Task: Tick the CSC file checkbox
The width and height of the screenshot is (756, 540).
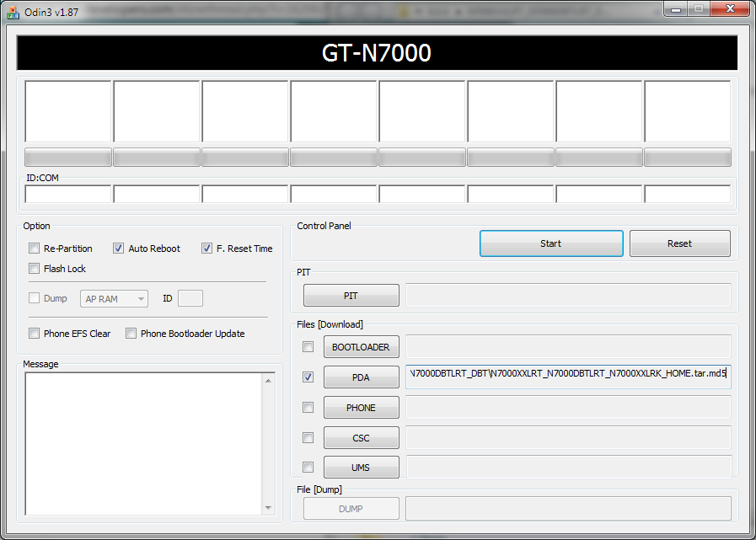Action: click(308, 438)
